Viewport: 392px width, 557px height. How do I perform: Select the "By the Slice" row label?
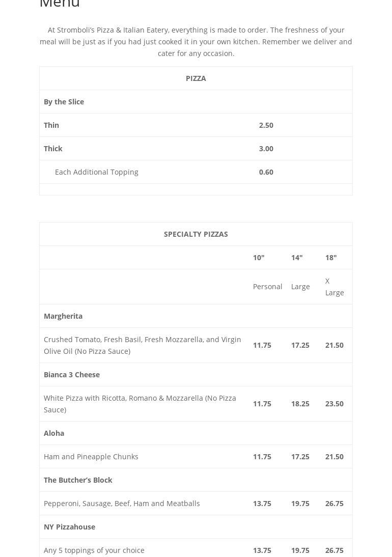[x=64, y=102]
